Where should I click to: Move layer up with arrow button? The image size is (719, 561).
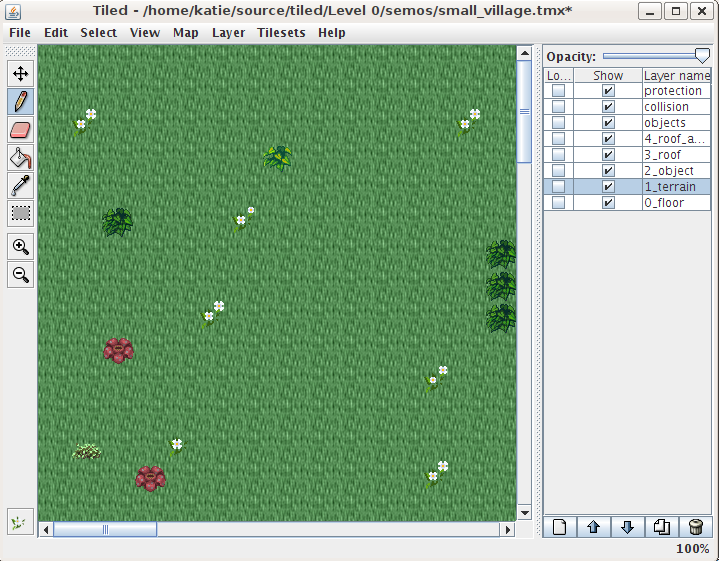(x=593, y=527)
